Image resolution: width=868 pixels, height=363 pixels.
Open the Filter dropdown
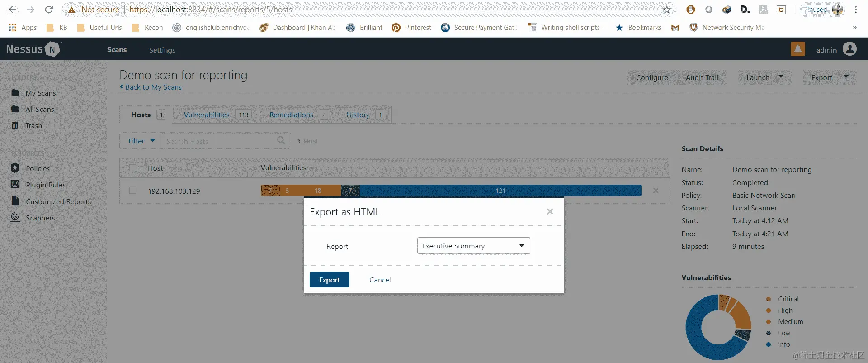140,141
